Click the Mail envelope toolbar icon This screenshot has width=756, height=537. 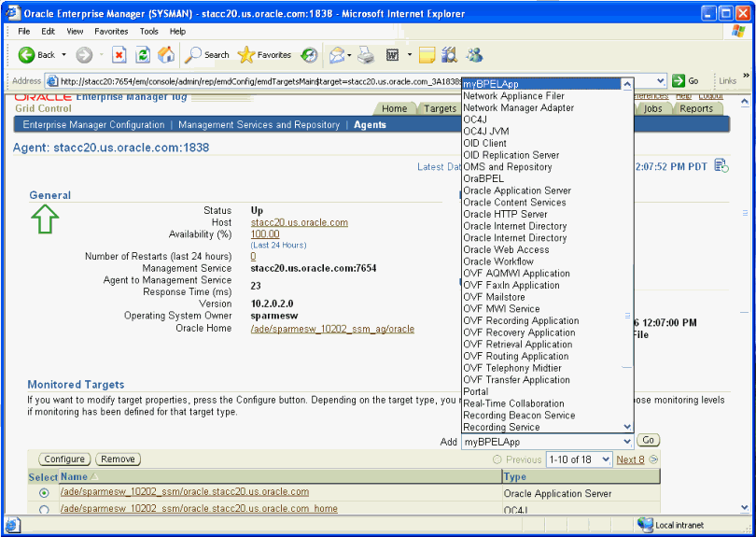pos(337,55)
